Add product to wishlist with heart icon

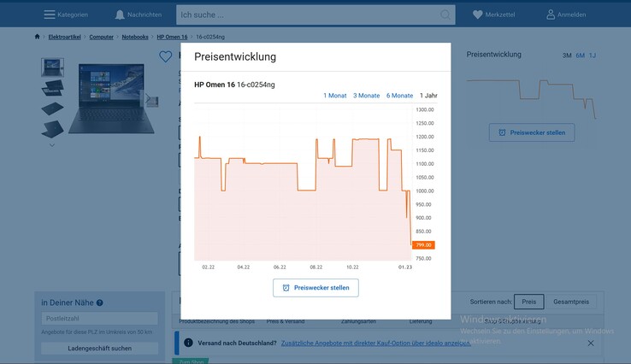pos(166,56)
